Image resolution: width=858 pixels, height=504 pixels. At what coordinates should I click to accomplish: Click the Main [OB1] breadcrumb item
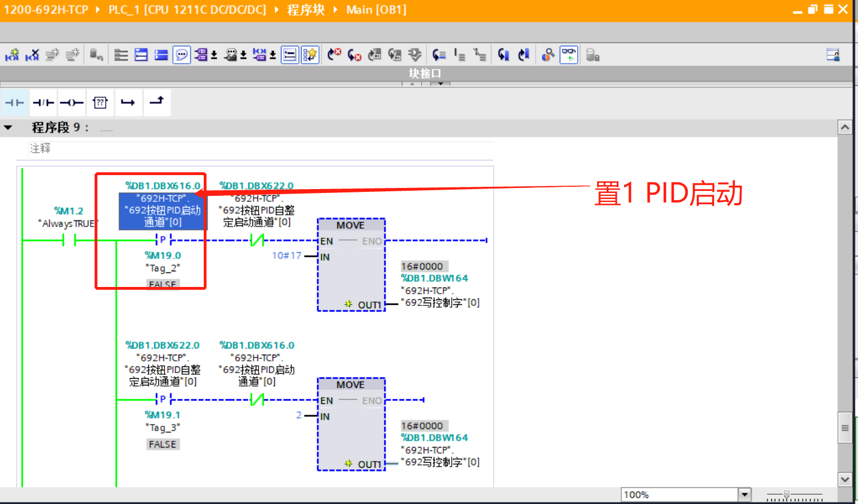(376, 10)
